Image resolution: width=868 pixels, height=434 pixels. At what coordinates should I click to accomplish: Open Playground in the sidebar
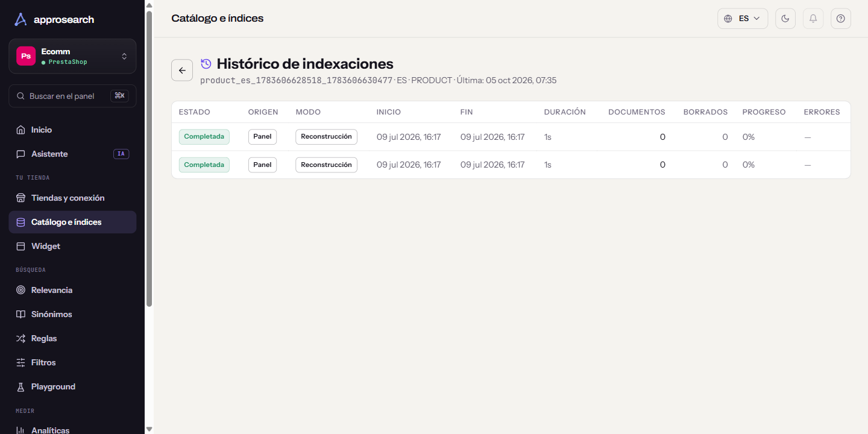(72, 386)
